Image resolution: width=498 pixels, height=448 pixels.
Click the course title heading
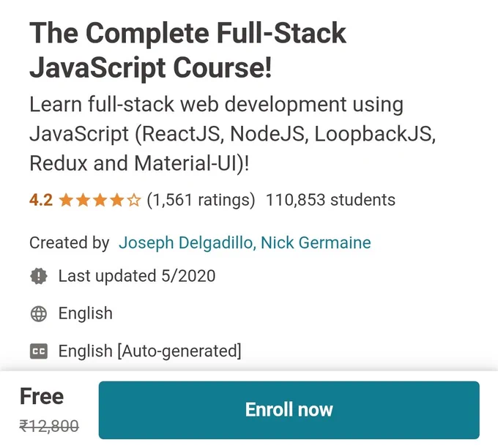187,50
